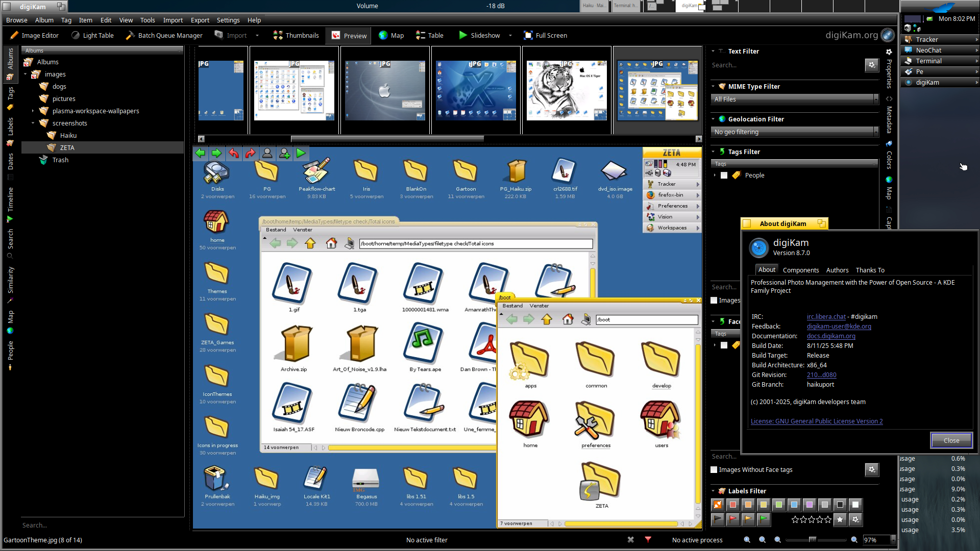Open the Light Table

pyautogui.click(x=92, y=35)
